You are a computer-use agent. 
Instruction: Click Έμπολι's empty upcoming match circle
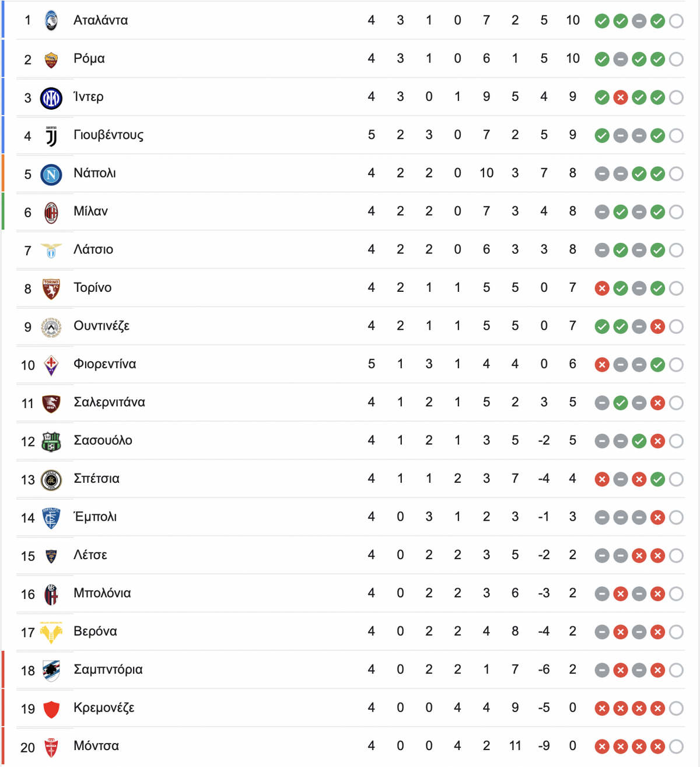676,518
